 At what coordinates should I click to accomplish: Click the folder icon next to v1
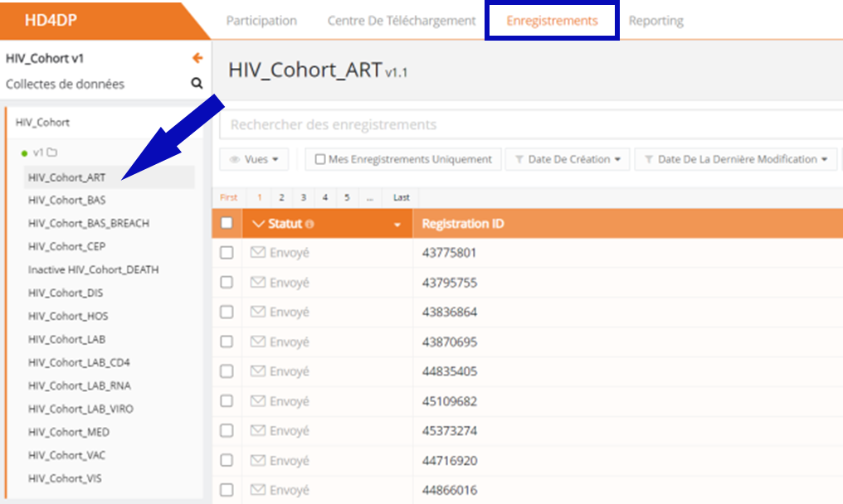click(52, 153)
